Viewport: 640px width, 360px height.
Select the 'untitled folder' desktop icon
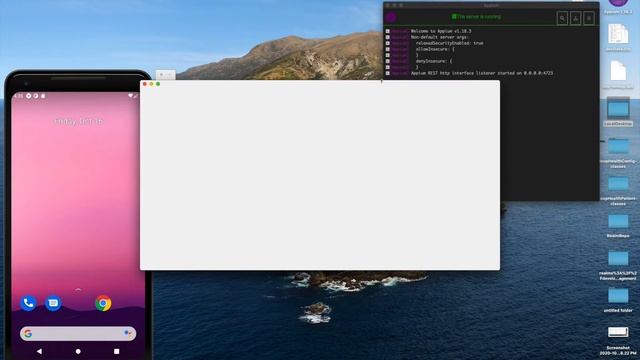click(x=618, y=300)
